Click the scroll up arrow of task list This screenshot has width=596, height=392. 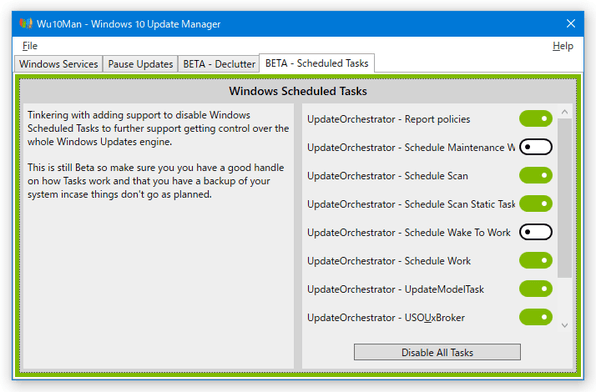[564, 112]
